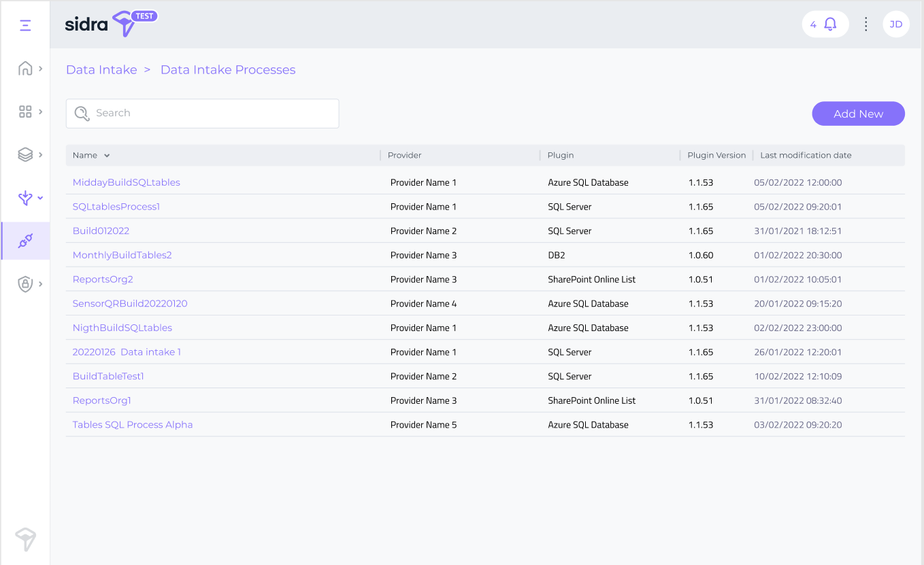Collapse the data intake funnel chevron

point(41,198)
